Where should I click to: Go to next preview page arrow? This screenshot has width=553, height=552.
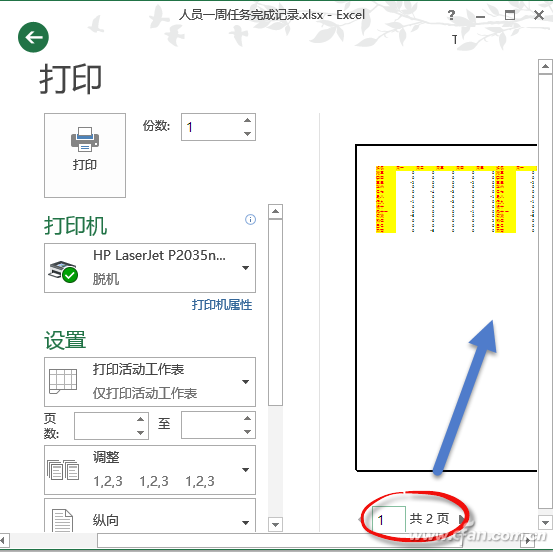point(462,519)
